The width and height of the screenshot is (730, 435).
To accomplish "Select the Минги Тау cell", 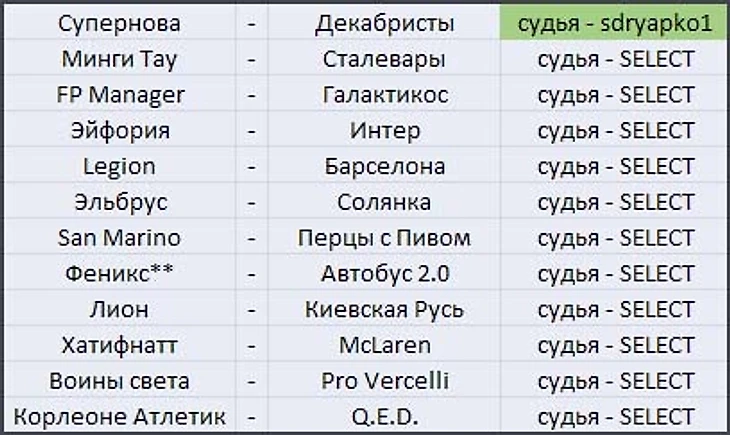I will 119,59.
